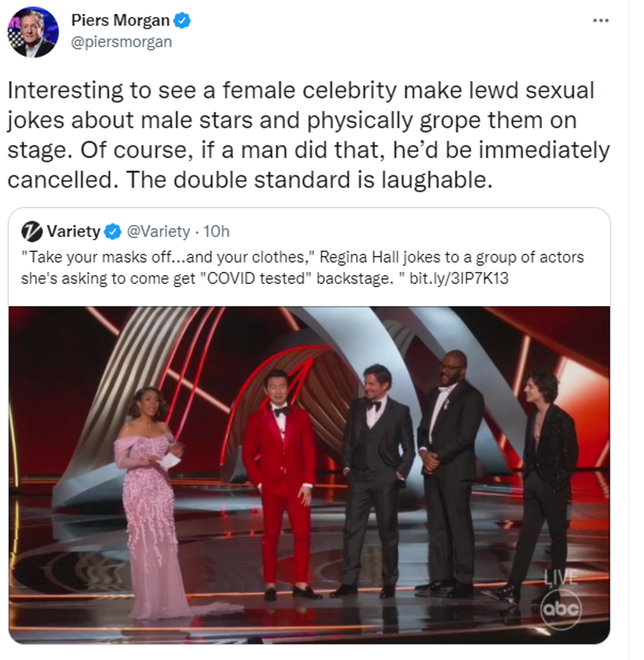Screen dimensions: 644x660
Task: Open the Variety display name
Action: coord(73,232)
